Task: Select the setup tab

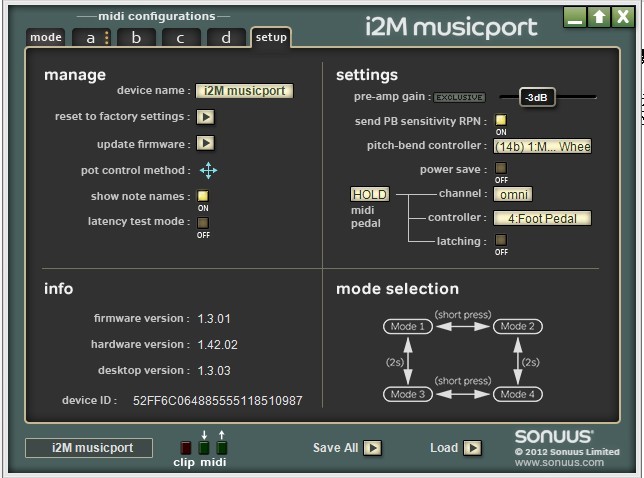Action: click(x=271, y=37)
